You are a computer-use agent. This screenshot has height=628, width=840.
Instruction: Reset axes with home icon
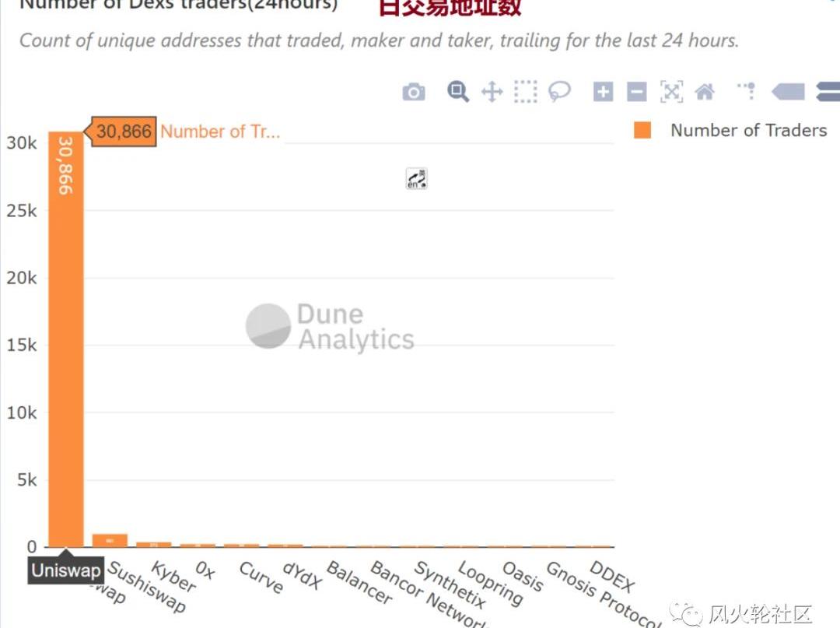coord(705,92)
